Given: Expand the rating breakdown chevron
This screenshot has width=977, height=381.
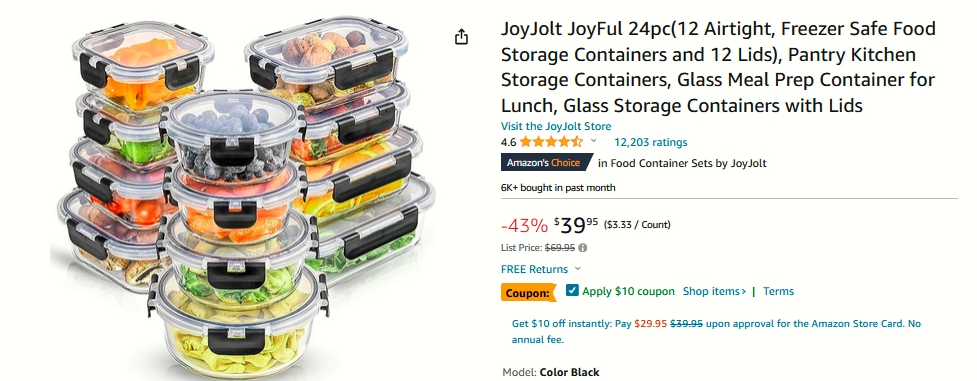Looking at the screenshot, I should point(594,141).
